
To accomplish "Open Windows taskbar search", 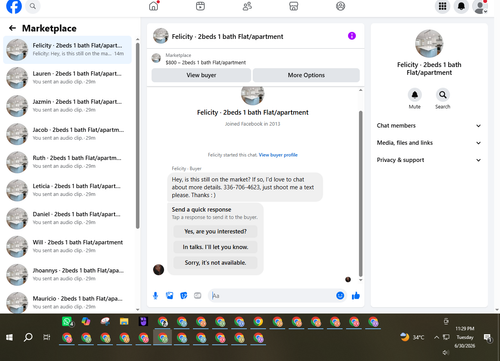I will (x=28, y=337).
